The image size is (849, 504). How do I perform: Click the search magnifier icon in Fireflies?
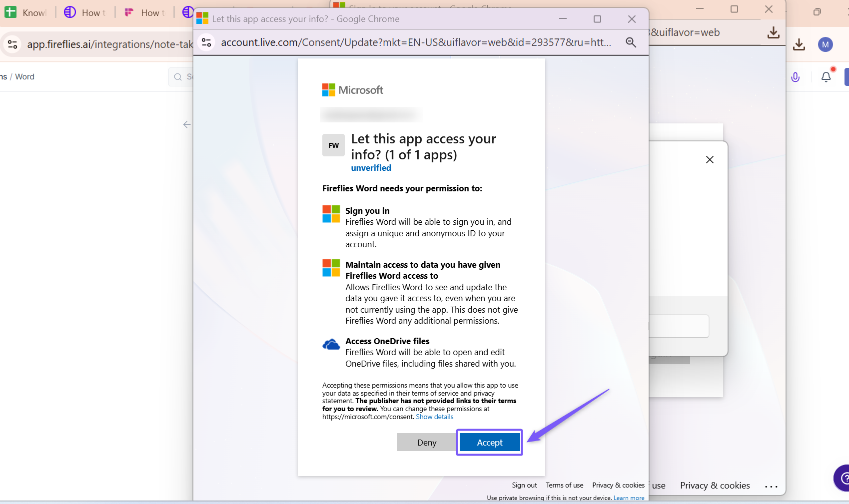[x=178, y=77]
